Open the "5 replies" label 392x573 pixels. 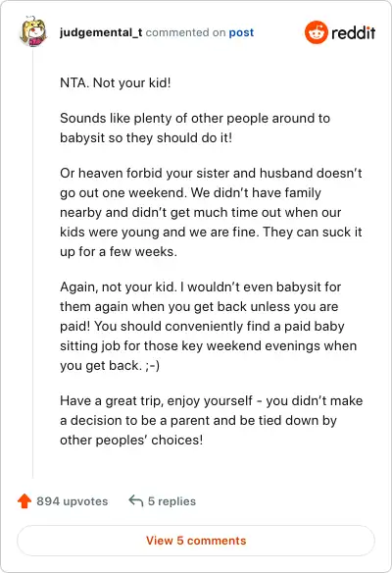(171, 501)
